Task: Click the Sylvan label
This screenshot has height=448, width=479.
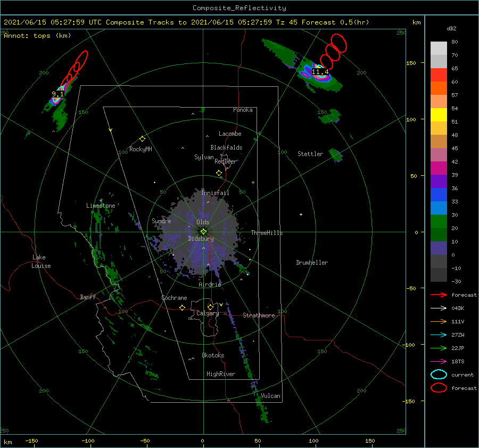Action: coord(204,157)
